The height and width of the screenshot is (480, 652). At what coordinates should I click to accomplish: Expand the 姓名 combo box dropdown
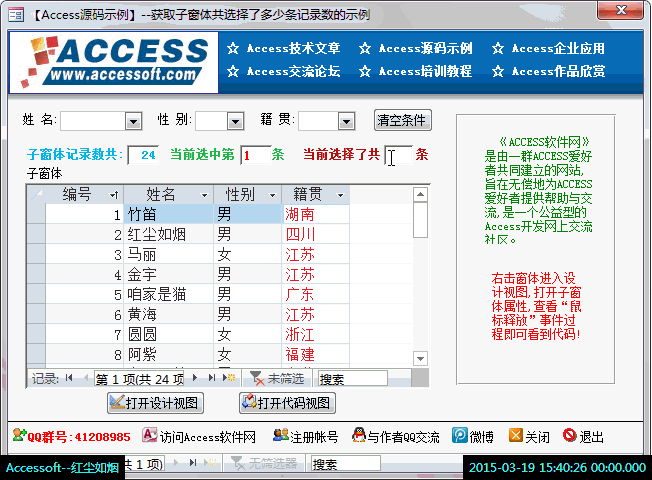click(133, 121)
